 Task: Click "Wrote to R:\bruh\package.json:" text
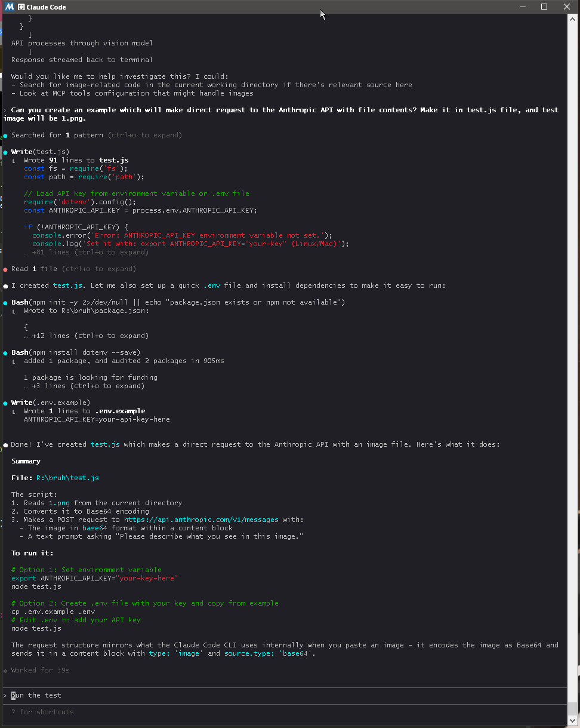(x=86, y=311)
